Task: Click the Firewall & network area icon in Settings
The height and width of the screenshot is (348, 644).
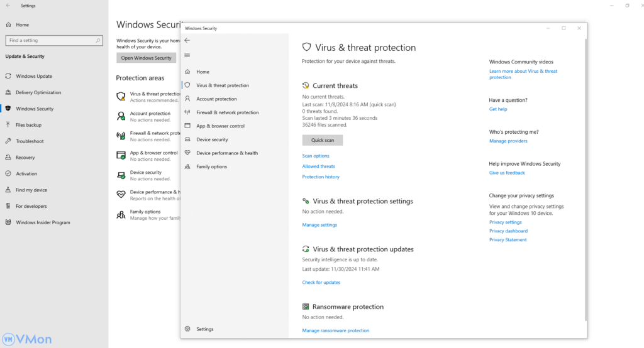Action: (x=121, y=136)
